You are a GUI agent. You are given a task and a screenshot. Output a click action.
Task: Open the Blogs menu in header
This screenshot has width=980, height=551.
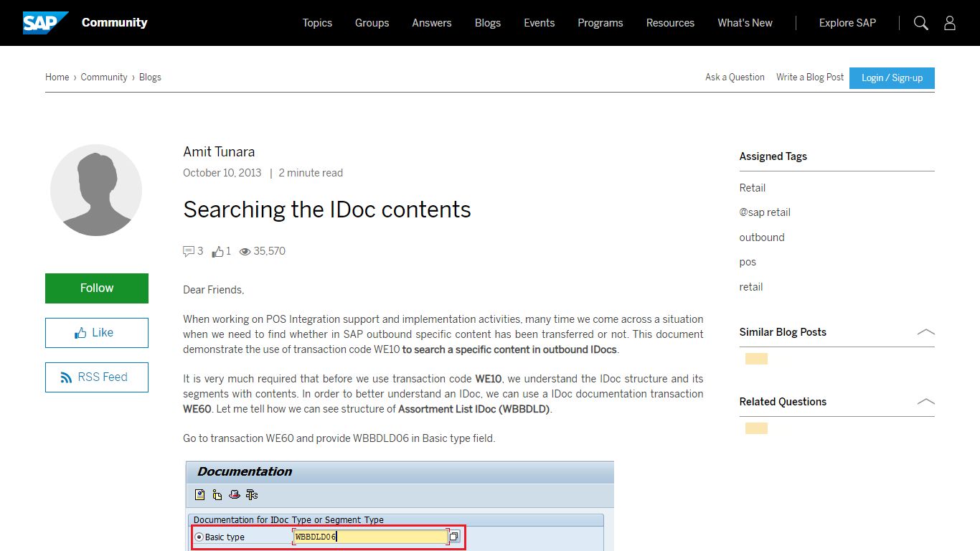coord(488,23)
